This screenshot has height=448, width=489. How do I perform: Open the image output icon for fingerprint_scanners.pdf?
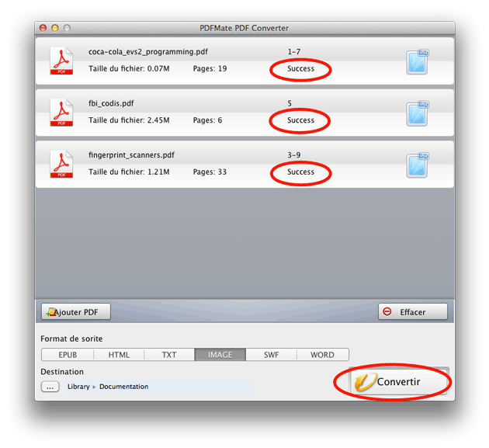point(418,165)
